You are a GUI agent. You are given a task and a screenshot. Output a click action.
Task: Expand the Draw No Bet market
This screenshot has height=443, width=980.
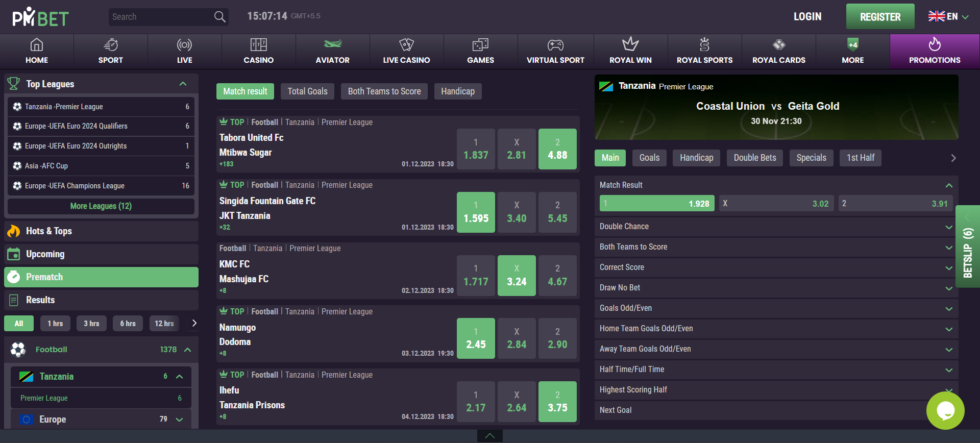point(776,288)
